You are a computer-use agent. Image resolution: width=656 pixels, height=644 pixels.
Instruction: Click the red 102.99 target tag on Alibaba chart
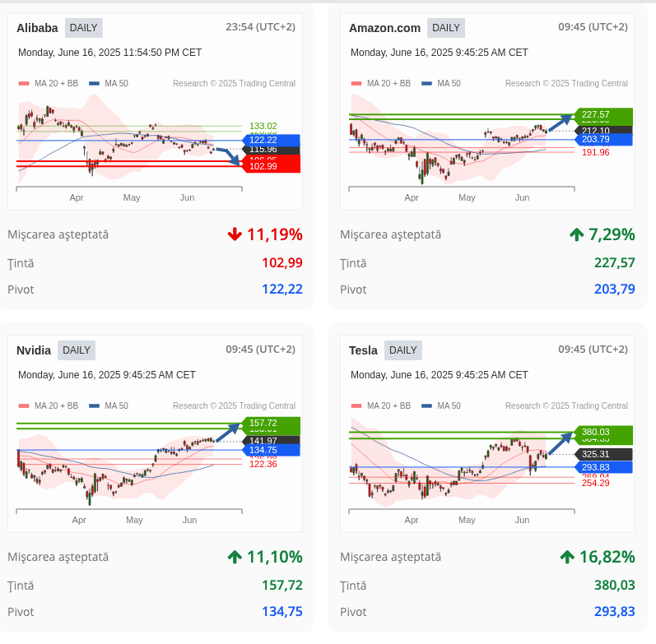(270, 166)
